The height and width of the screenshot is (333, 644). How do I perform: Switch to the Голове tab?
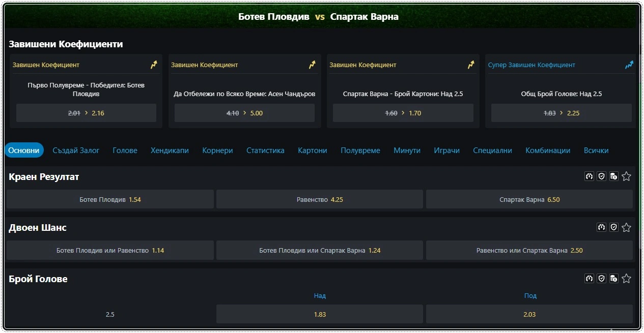pyautogui.click(x=125, y=150)
